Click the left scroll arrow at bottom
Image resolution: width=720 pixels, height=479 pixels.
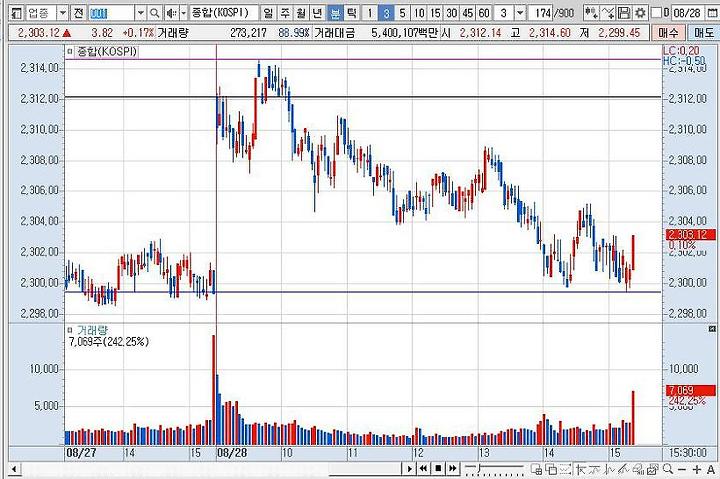(x=14, y=469)
